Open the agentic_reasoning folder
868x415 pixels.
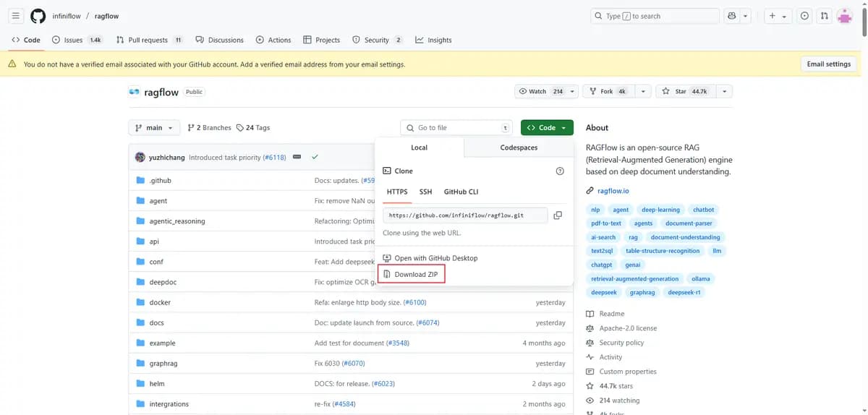177,221
